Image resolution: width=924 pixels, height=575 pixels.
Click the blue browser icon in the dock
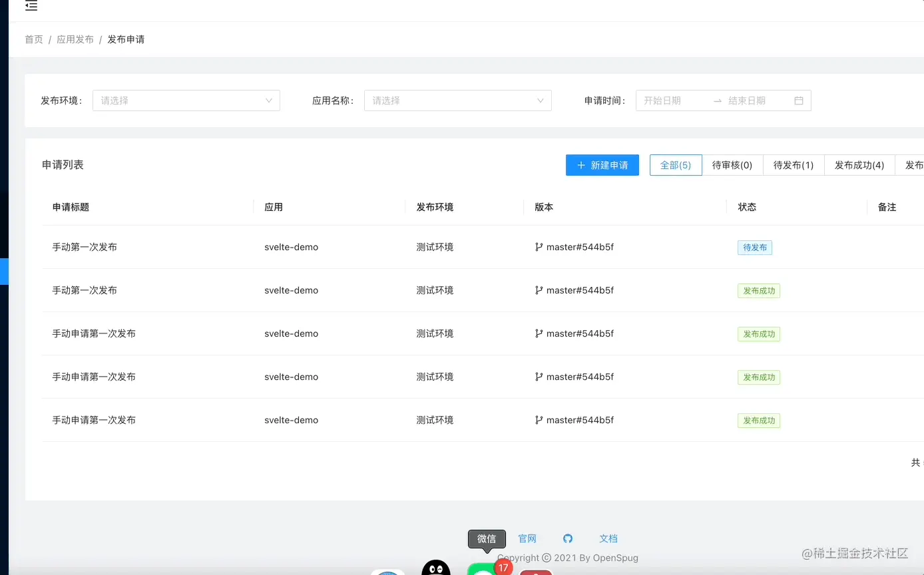(388, 571)
